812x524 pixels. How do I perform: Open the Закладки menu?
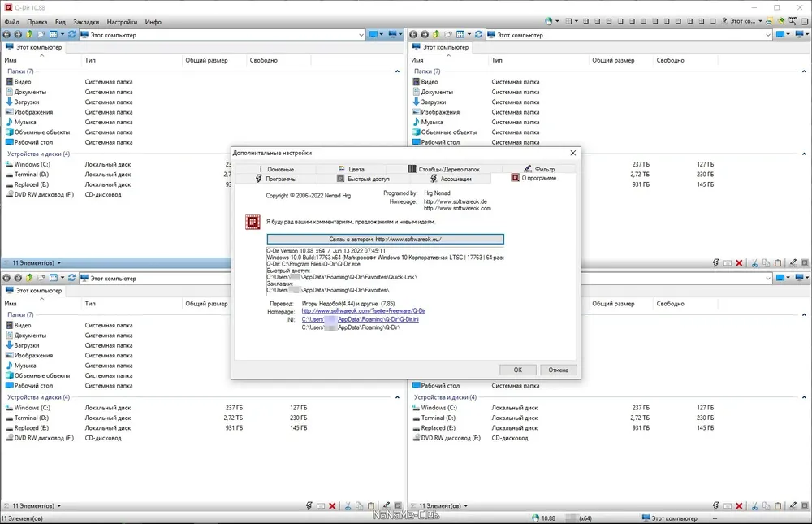pos(86,22)
